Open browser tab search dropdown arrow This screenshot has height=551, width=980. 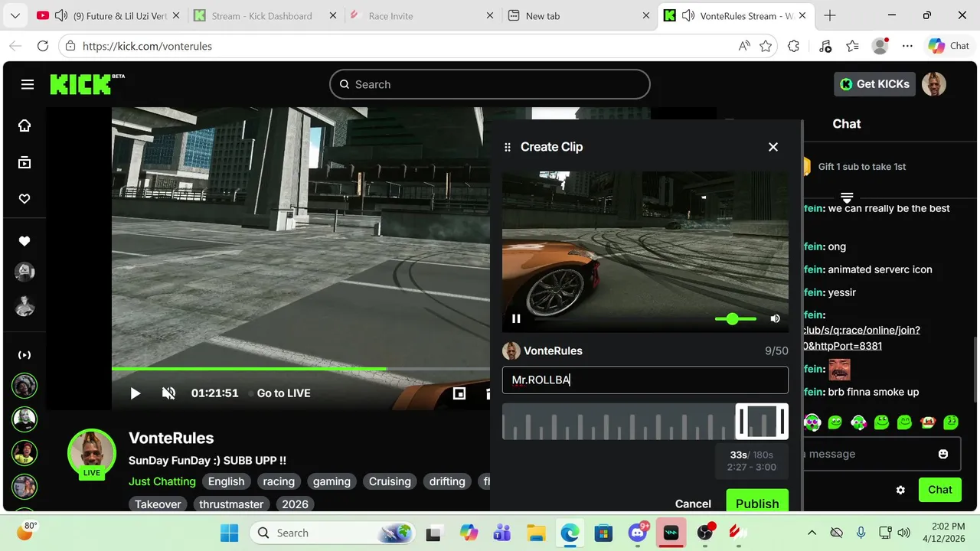click(x=15, y=16)
